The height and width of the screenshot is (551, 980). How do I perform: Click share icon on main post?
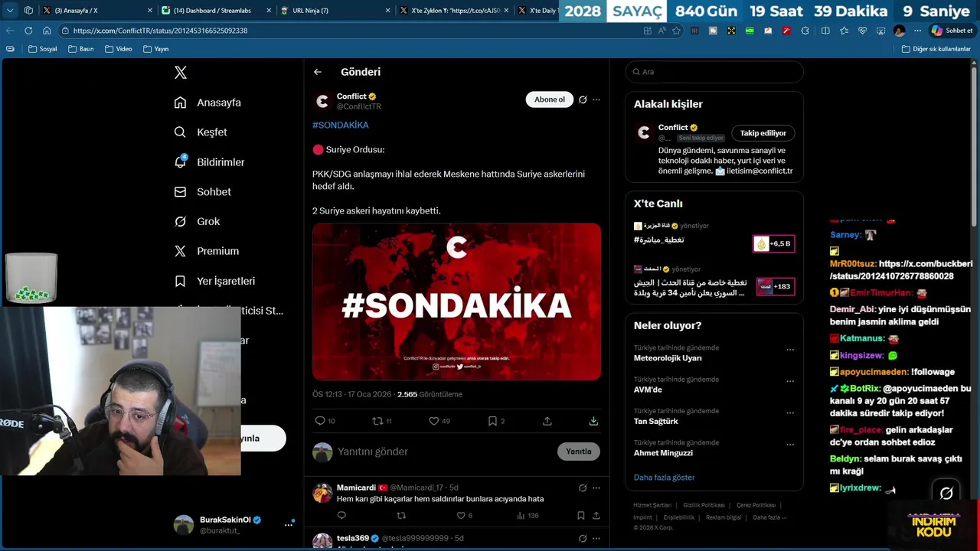point(547,421)
